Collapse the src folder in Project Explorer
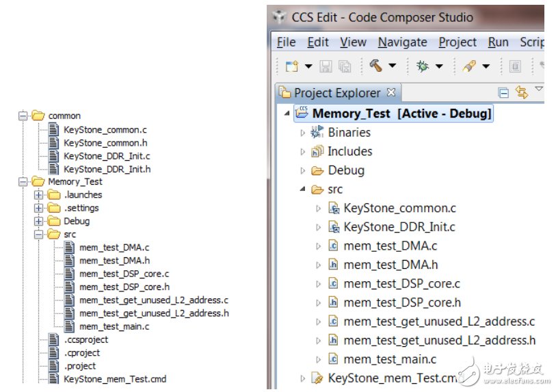This screenshot has width=556, height=392. coord(303,190)
